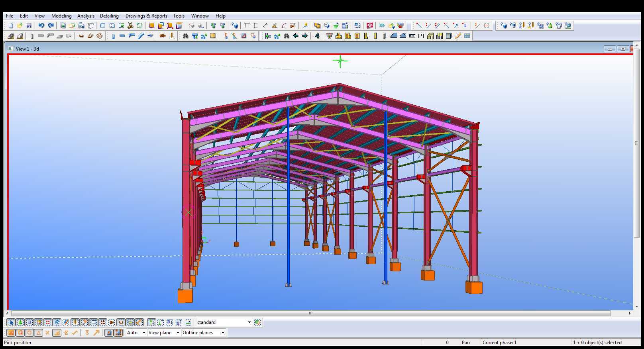Create a bolt group with the bolts icon
Image resolution: width=644 pixels, height=349 pixels.
coord(162,36)
